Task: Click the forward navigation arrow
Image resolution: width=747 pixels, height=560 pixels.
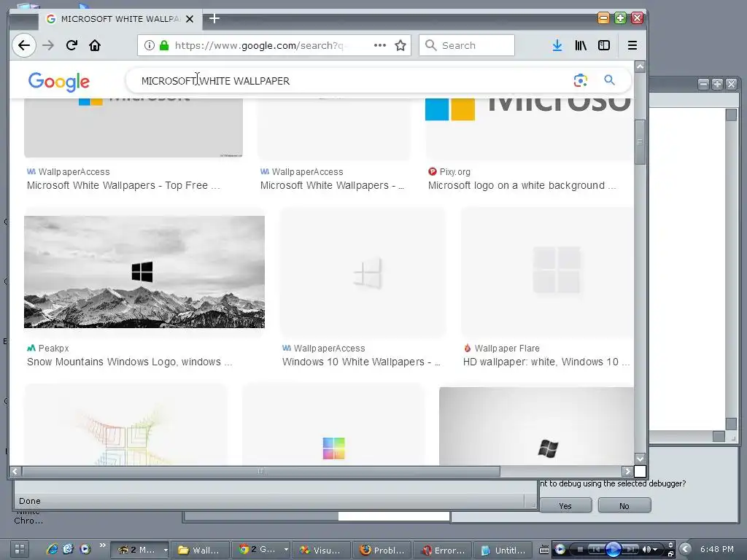Action: [48, 45]
